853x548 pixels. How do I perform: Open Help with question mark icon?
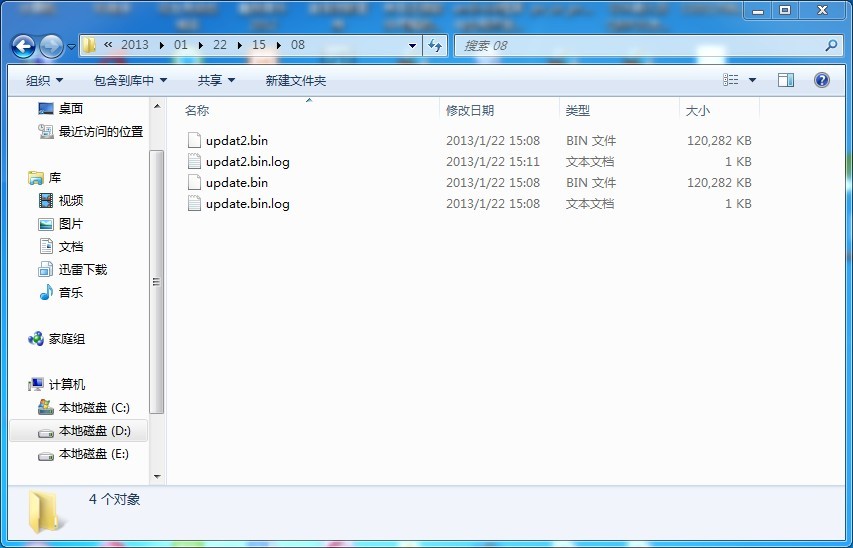coord(822,81)
